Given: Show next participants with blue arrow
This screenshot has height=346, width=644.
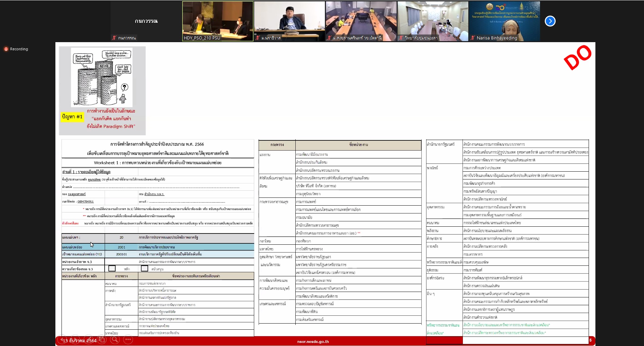Looking at the screenshot, I should pos(550,21).
